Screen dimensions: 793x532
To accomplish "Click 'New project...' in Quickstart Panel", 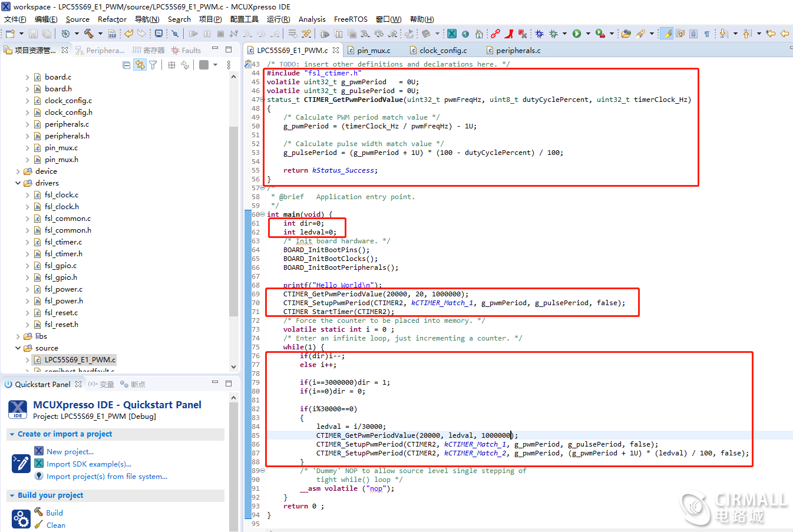I will point(70,451).
